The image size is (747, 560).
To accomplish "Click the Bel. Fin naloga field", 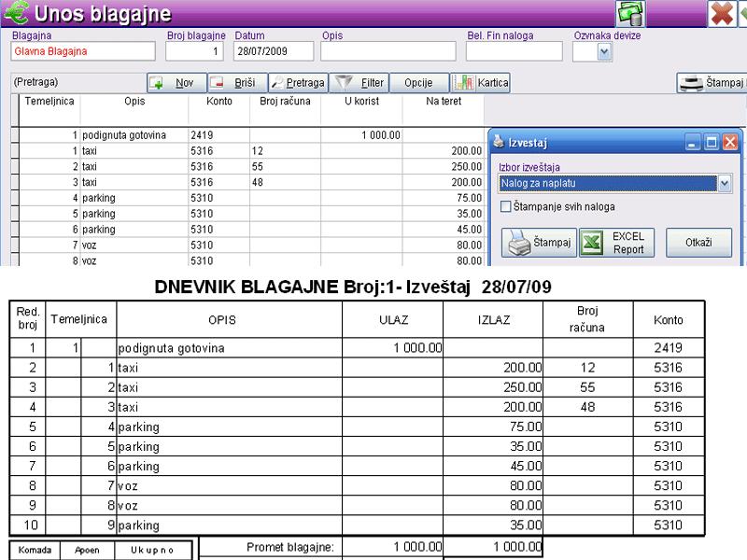I will point(514,52).
